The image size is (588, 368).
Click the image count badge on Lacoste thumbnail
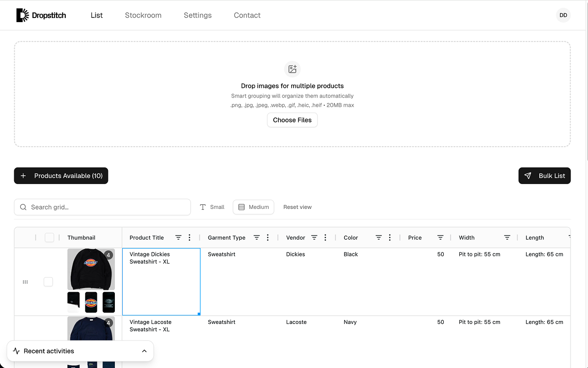(108, 323)
